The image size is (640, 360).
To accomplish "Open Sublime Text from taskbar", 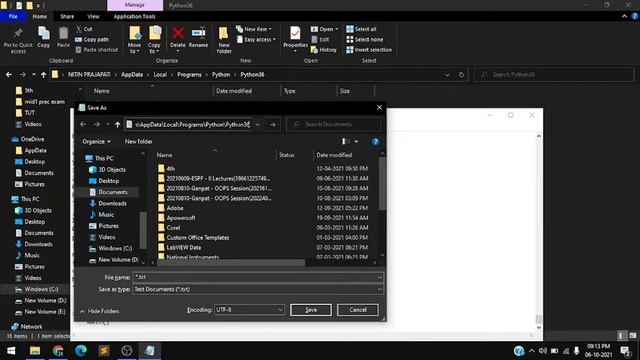I will [x=104, y=351].
